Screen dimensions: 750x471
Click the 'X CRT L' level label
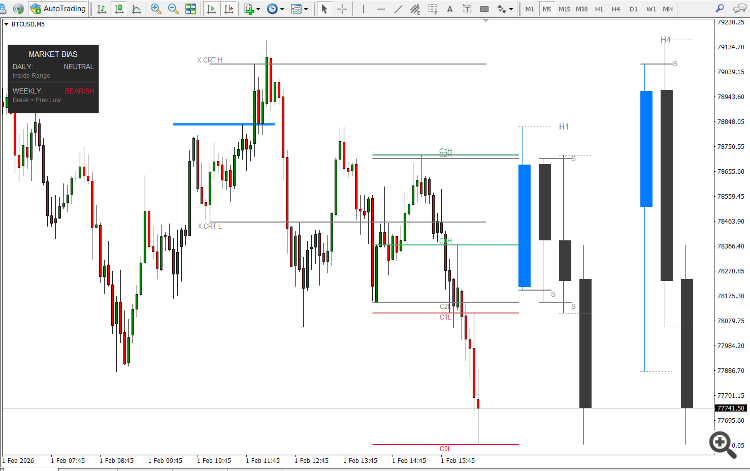[x=210, y=226]
